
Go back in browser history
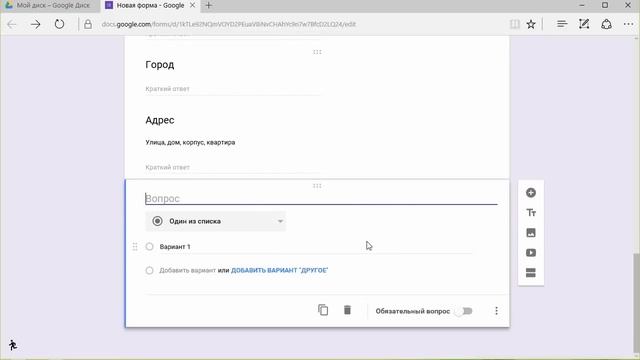pyautogui.click(x=12, y=24)
